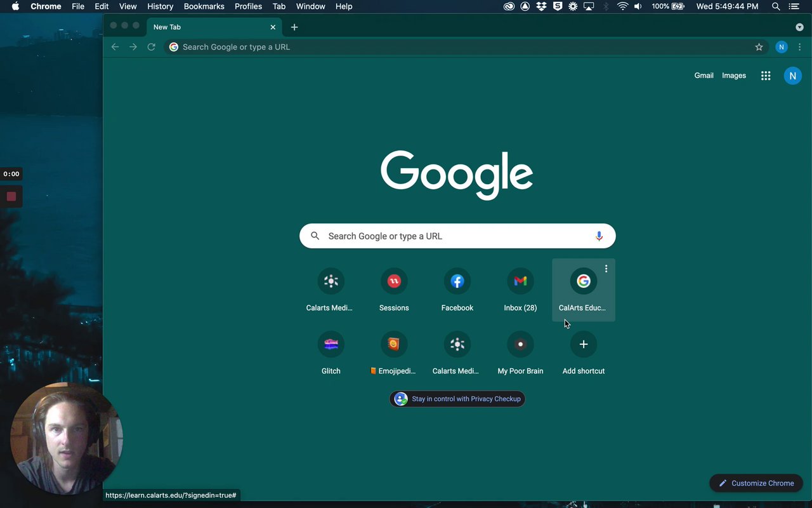
Task: Open the Bluetooth status menu
Action: pyautogui.click(x=606, y=6)
